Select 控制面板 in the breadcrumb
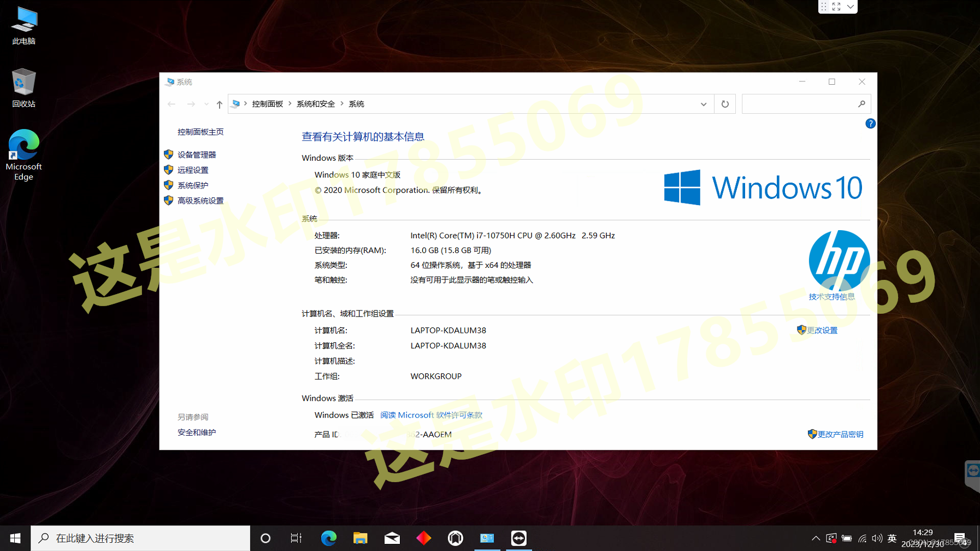This screenshot has height=551, width=980. coord(267,104)
